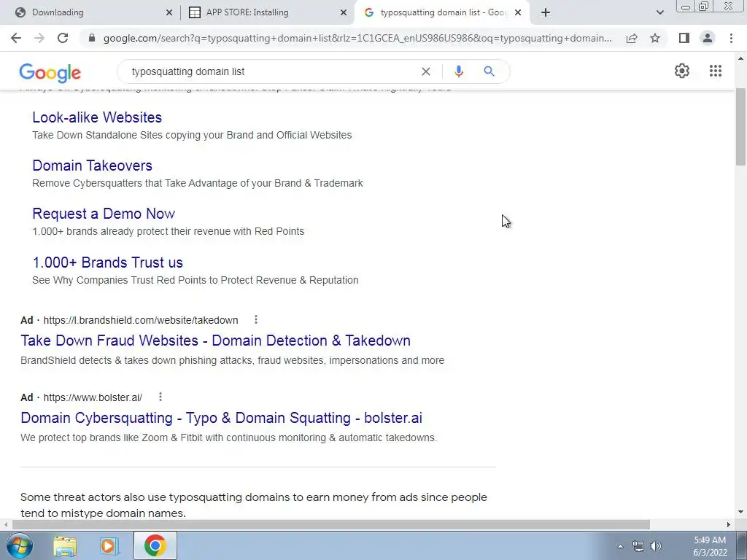Screen dimensions: 747x560
Task: Share this page via the share icon
Action: [632, 38]
